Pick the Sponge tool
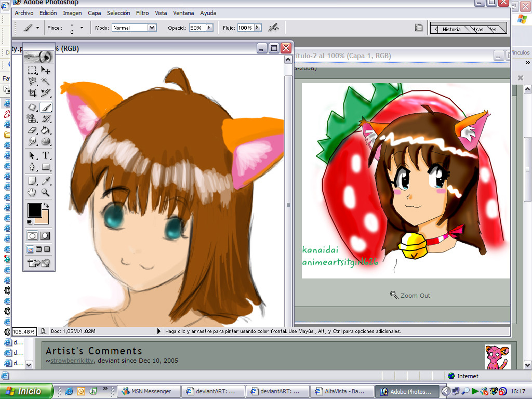This screenshot has width=532, height=399. click(x=46, y=141)
